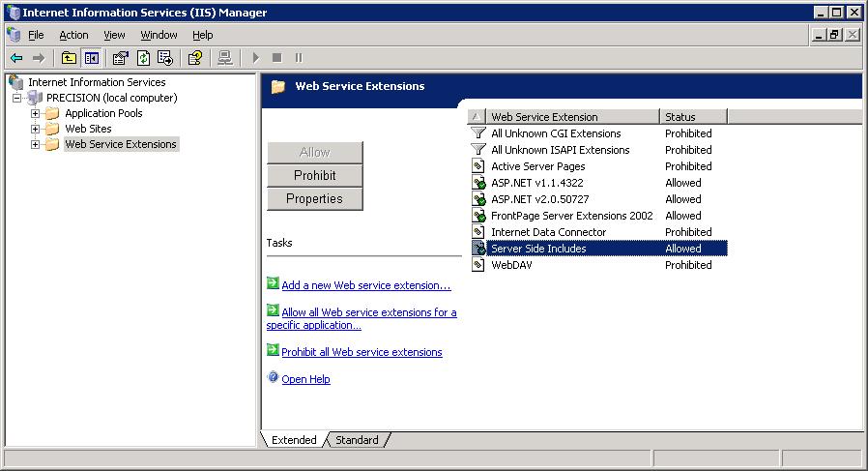This screenshot has width=868, height=471.
Task: Select WebDAV row
Action: tap(598, 265)
